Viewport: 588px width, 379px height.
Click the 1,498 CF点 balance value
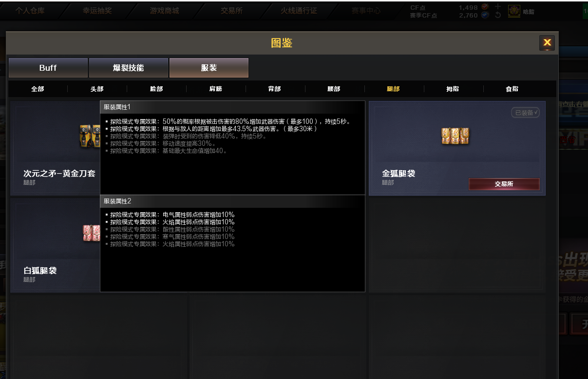(469, 7)
